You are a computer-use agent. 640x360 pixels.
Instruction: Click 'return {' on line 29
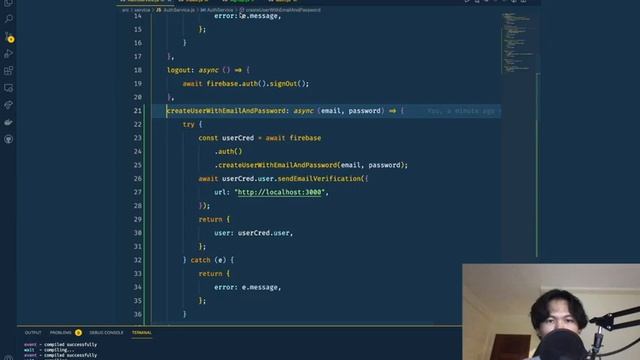pos(214,220)
